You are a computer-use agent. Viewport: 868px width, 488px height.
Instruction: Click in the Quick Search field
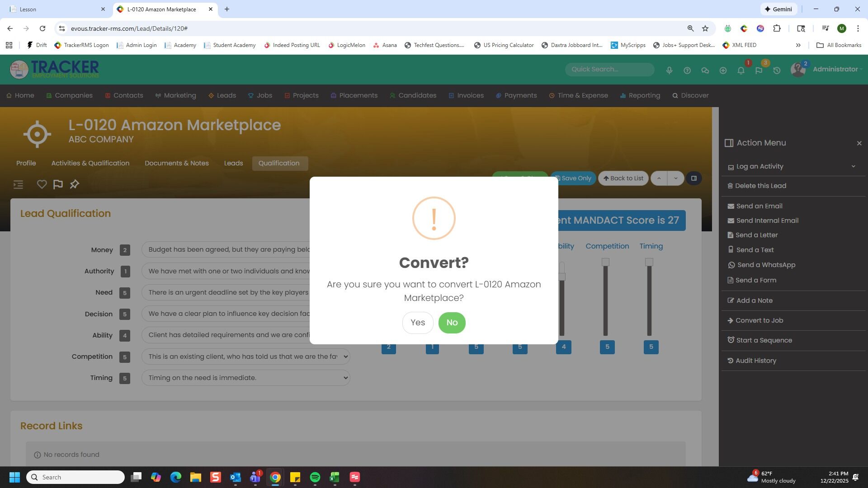[609, 69]
